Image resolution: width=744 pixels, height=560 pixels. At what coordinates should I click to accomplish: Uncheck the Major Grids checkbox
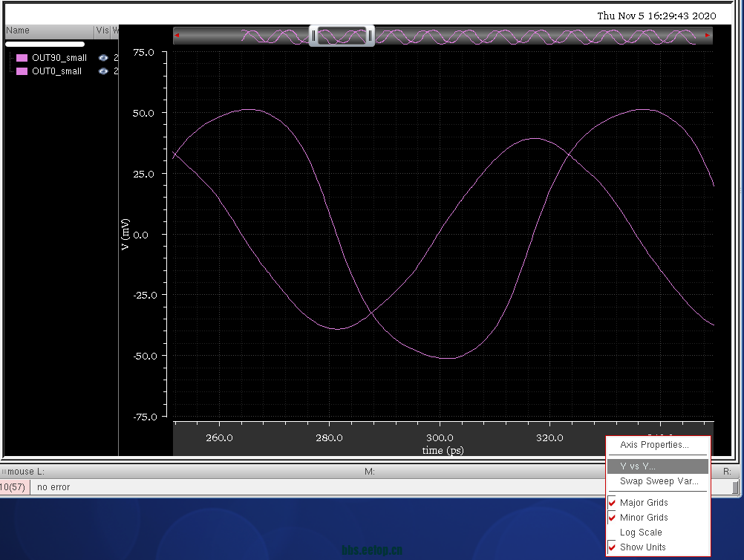pyautogui.click(x=613, y=503)
